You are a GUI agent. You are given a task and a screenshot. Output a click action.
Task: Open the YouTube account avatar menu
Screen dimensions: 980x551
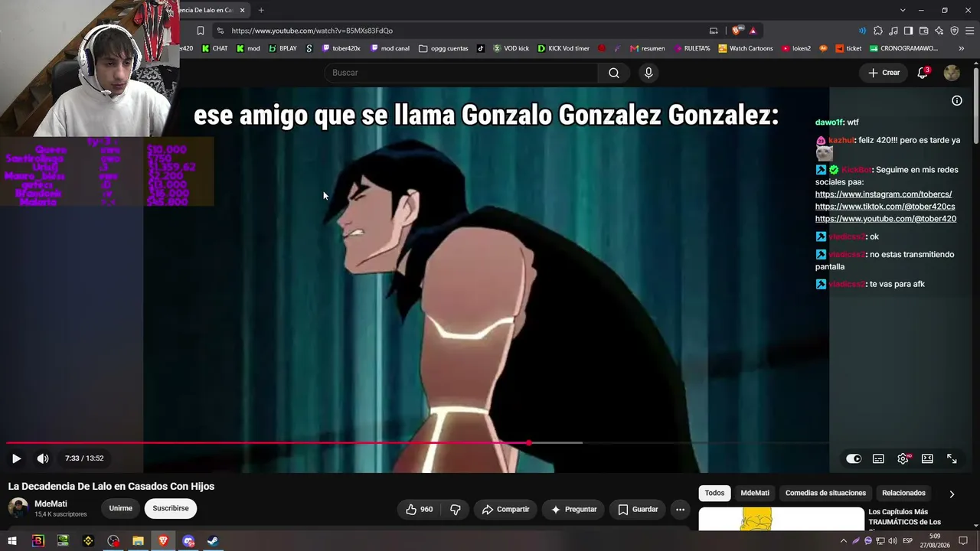(952, 73)
